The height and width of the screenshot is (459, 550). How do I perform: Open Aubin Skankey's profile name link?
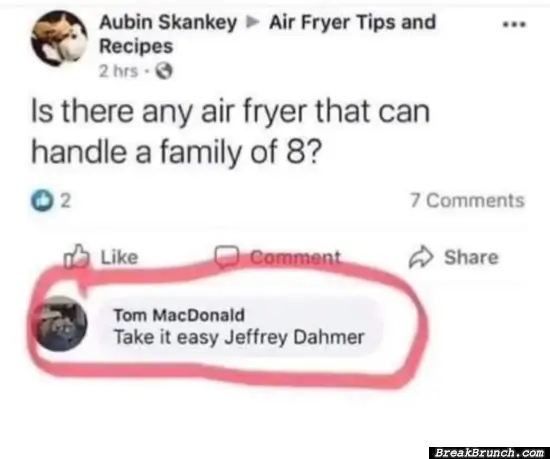coord(168,22)
